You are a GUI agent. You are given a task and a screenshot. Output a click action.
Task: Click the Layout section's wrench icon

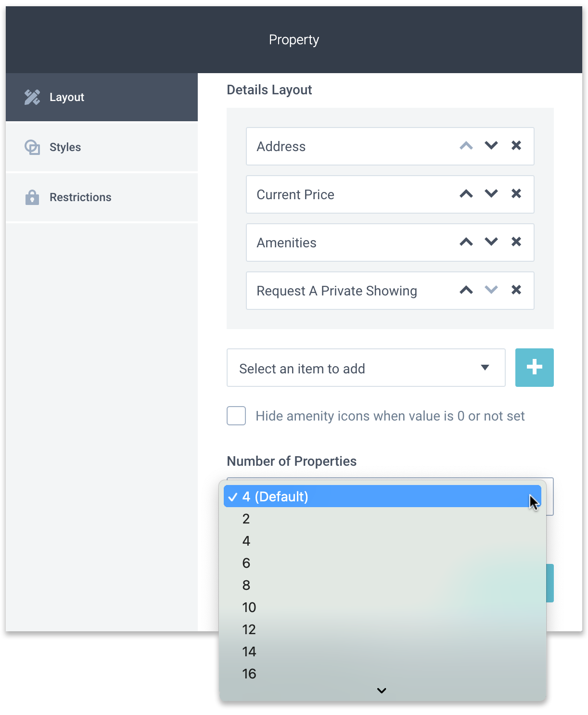coord(32,97)
